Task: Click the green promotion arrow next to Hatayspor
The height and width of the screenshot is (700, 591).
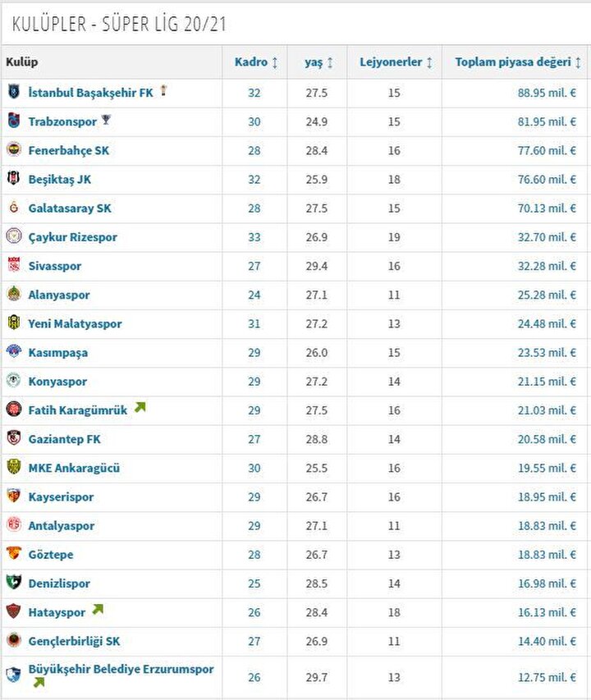Action: click(x=98, y=610)
